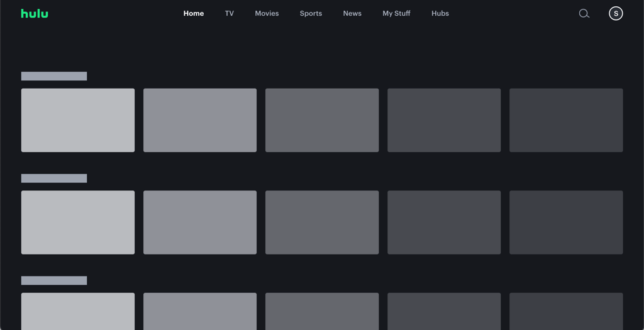Choose fifth placeholder card in bottom row
This screenshot has height=330, width=644.
(566, 311)
